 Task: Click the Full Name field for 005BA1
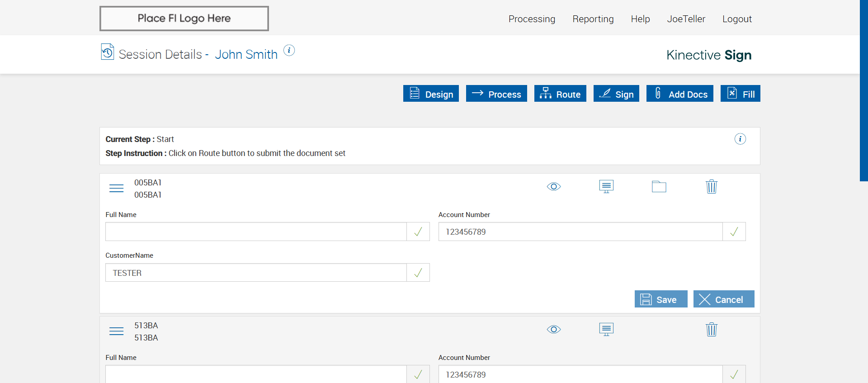click(x=256, y=232)
